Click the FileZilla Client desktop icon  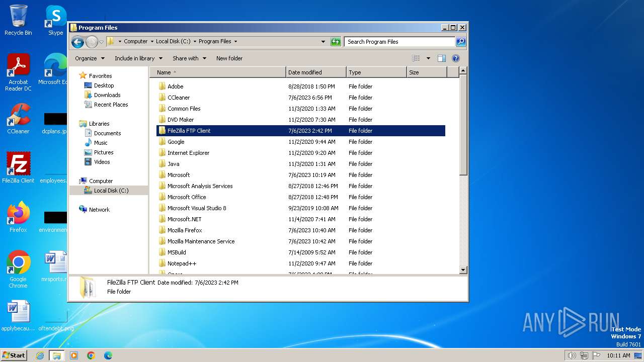tap(18, 168)
